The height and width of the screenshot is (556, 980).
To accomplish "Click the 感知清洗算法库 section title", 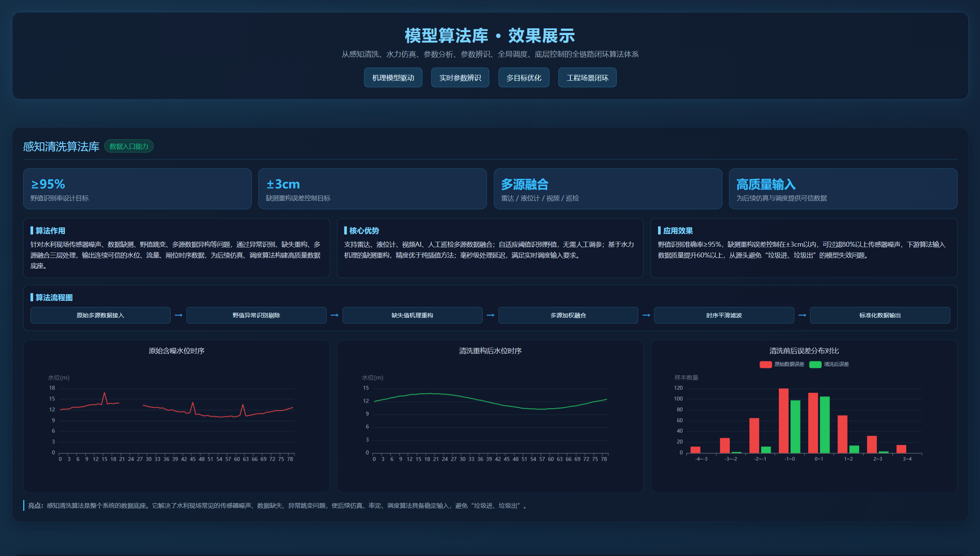I will [x=61, y=146].
